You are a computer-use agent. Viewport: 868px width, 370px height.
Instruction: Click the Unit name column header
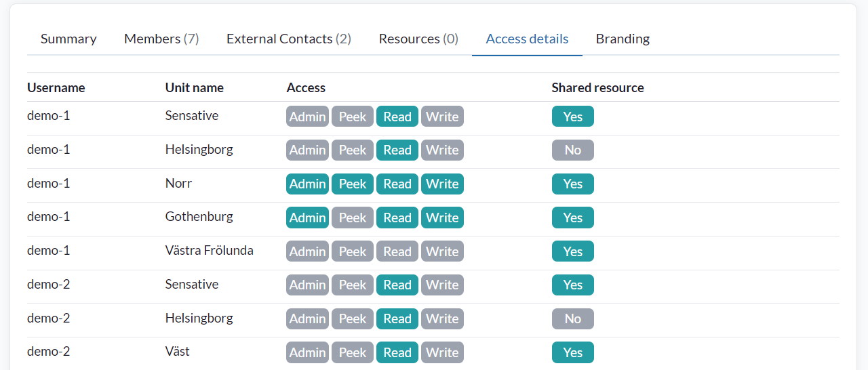[195, 87]
